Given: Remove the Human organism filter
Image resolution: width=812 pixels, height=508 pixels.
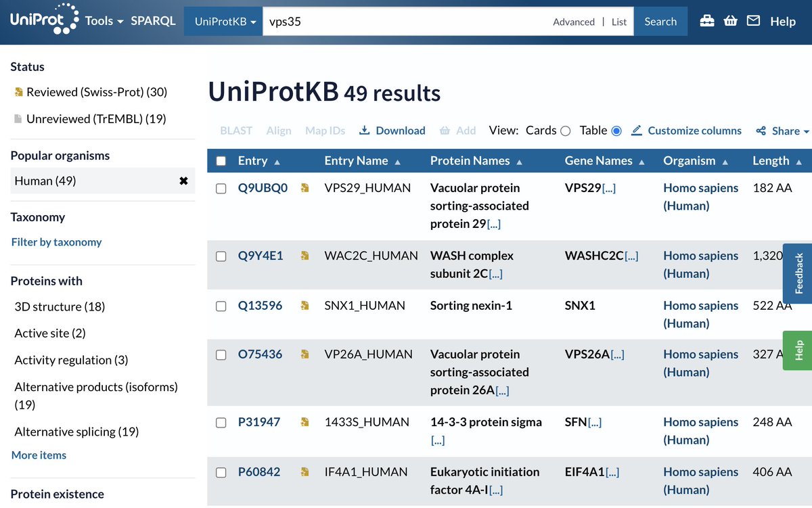Looking at the screenshot, I should (x=183, y=181).
